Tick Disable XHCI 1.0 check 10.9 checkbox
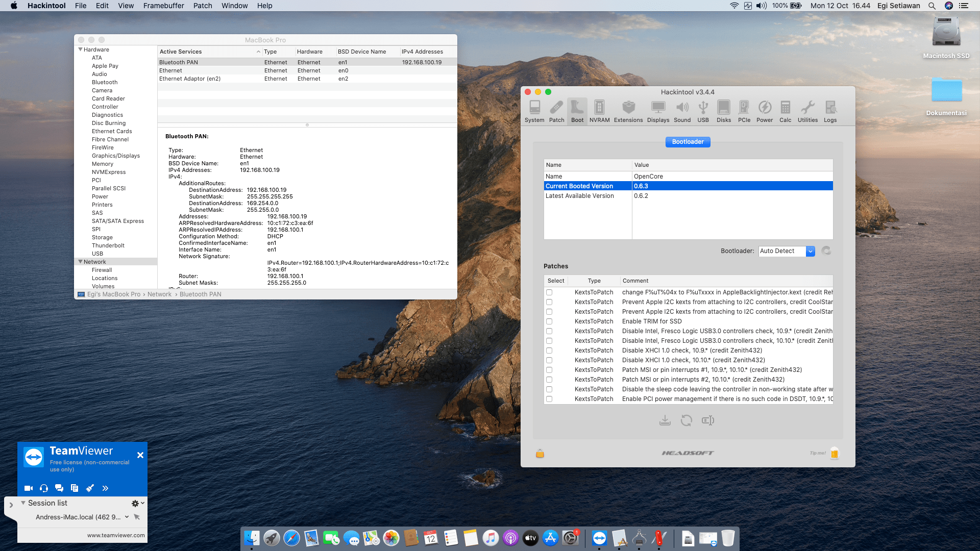Screen dimensions: 980x551 click(x=549, y=350)
